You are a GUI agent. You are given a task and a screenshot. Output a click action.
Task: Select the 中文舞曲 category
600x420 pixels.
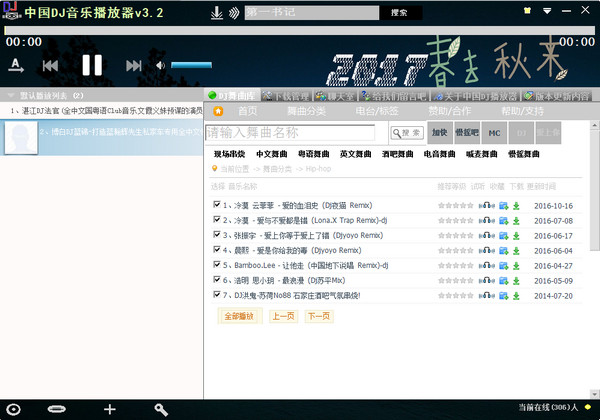click(x=271, y=155)
